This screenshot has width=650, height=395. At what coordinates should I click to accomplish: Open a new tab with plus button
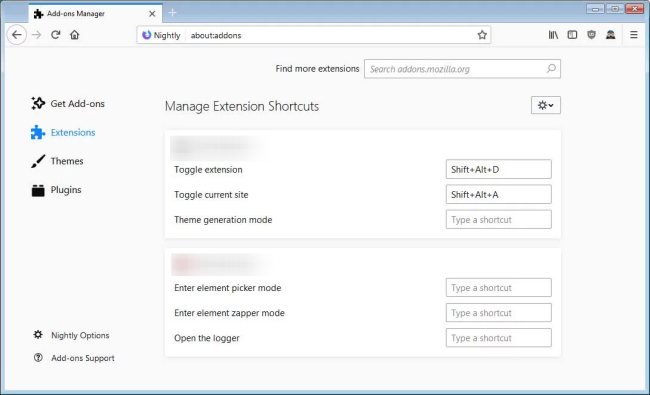tap(172, 13)
